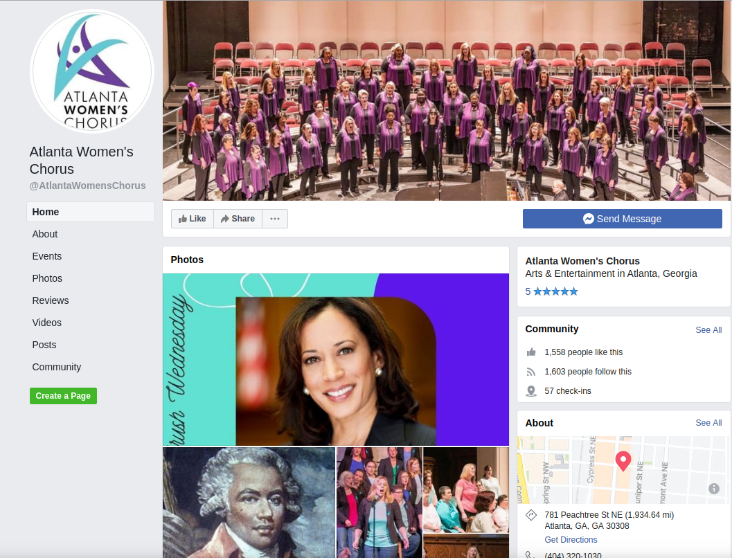Click the follow feed icon in Community
The image size is (732, 560).
pyautogui.click(x=531, y=372)
